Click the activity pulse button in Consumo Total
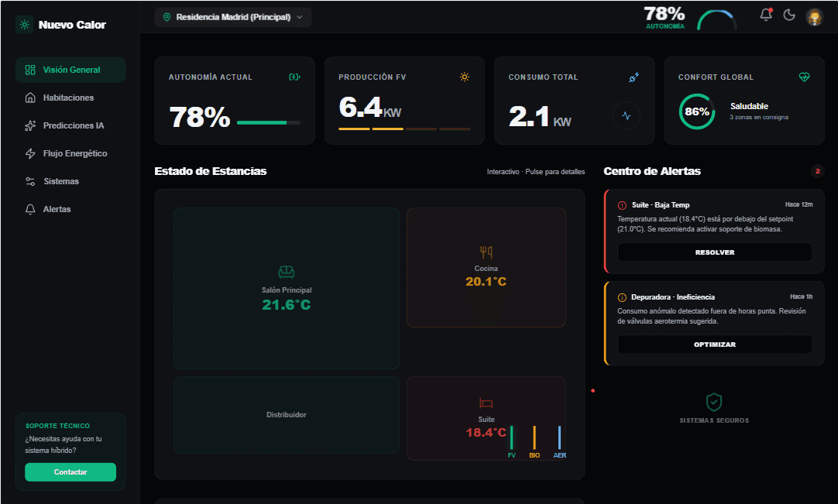838x504 pixels. (x=627, y=115)
